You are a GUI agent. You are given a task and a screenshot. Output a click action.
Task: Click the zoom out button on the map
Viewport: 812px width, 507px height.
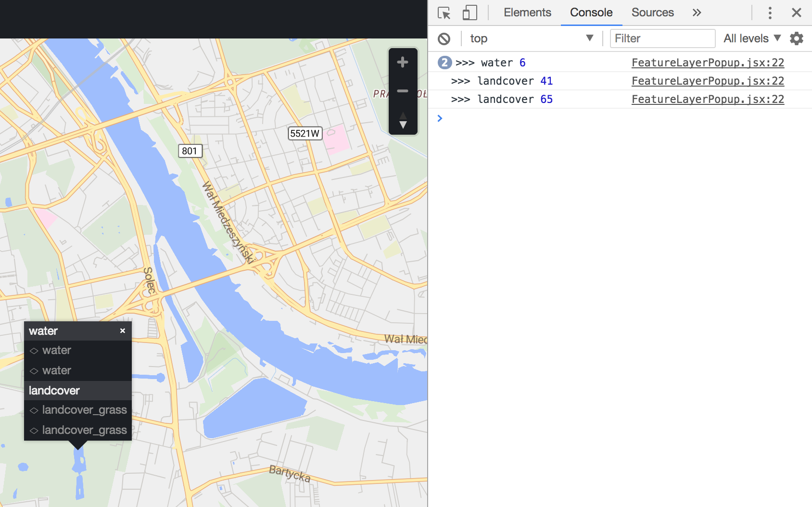tap(403, 90)
